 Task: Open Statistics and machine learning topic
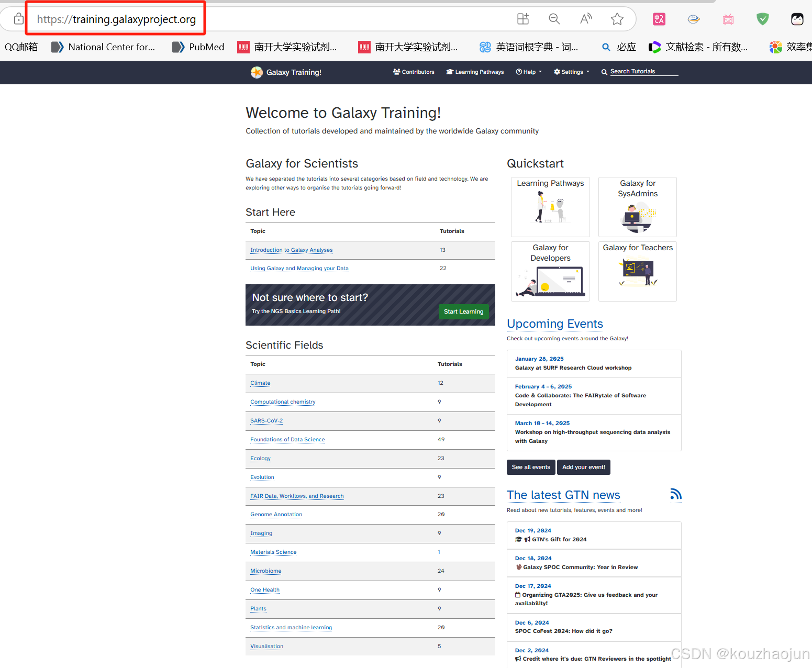coord(291,628)
